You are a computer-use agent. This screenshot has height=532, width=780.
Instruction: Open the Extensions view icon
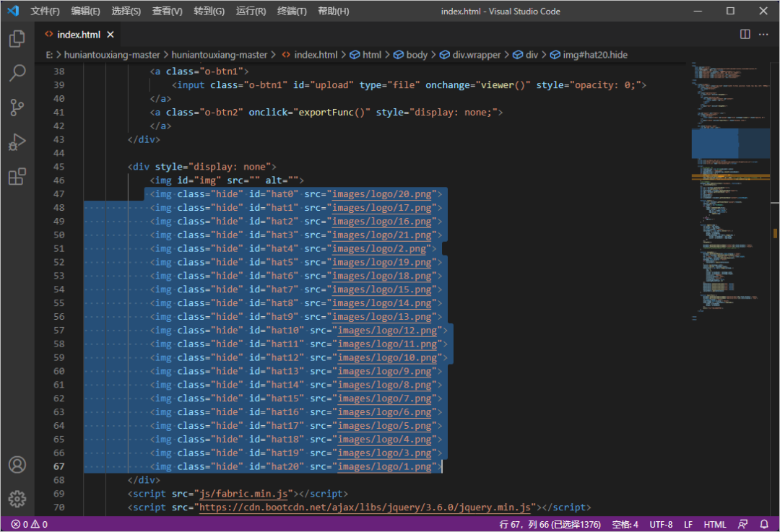coord(17,177)
